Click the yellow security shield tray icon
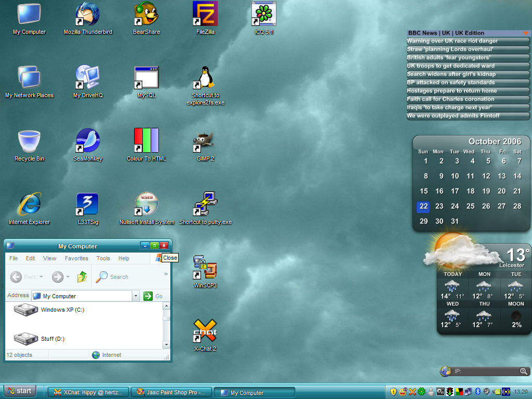Image resolution: width=532 pixels, height=399 pixels. pyautogui.click(x=393, y=392)
